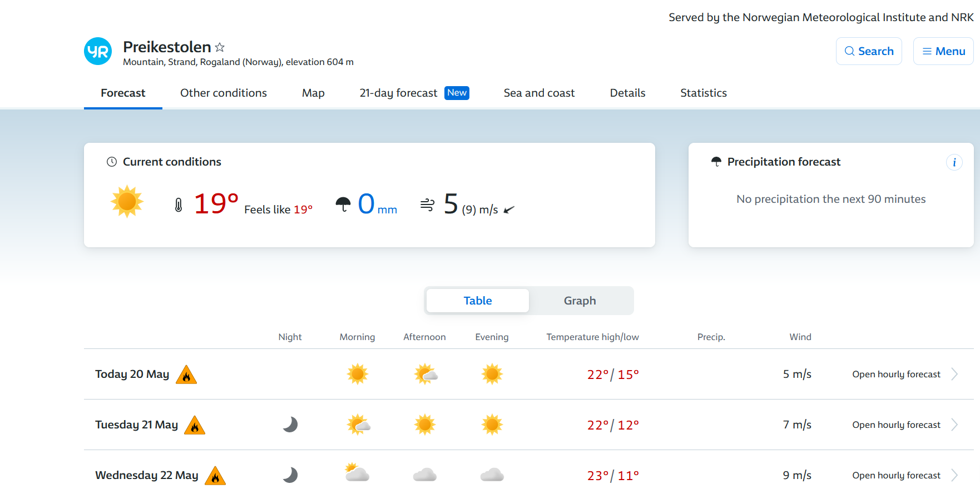Viewport: 980px width, 499px height.
Task: Open the Search button
Action: [868, 51]
